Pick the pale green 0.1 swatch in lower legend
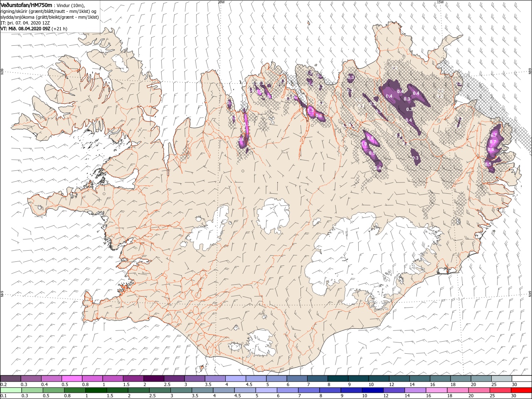The width and height of the screenshot is (532, 399). tap(10, 390)
